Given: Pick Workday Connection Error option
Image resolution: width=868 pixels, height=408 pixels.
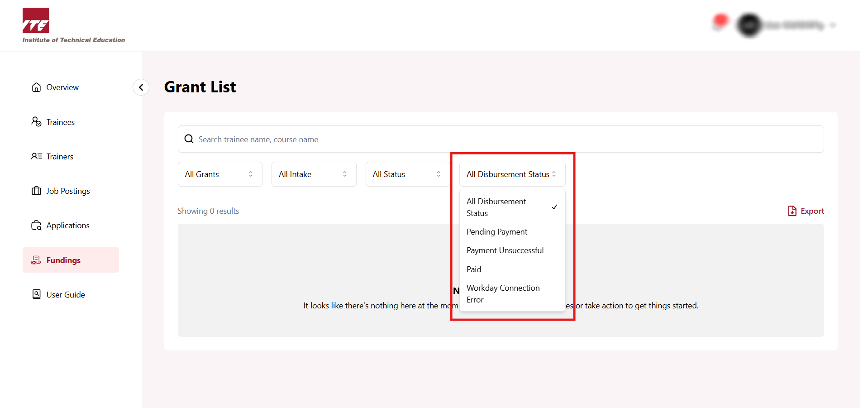Looking at the screenshot, I should [x=503, y=293].
